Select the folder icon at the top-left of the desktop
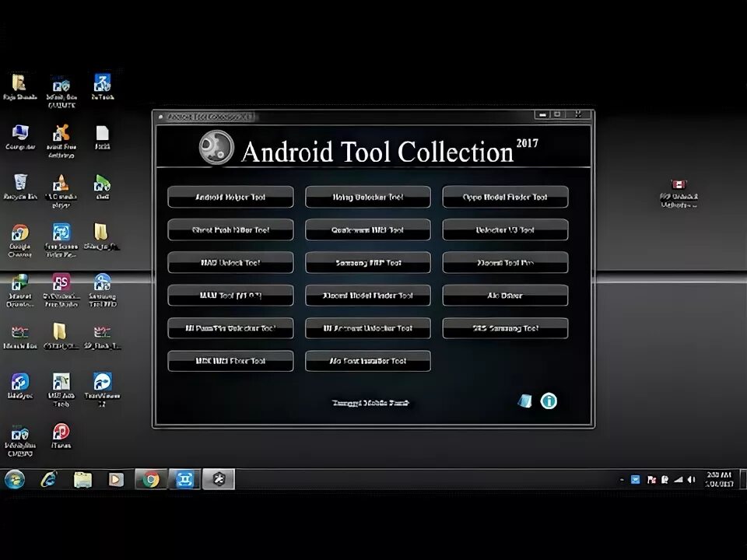 pyautogui.click(x=20, y=86)
